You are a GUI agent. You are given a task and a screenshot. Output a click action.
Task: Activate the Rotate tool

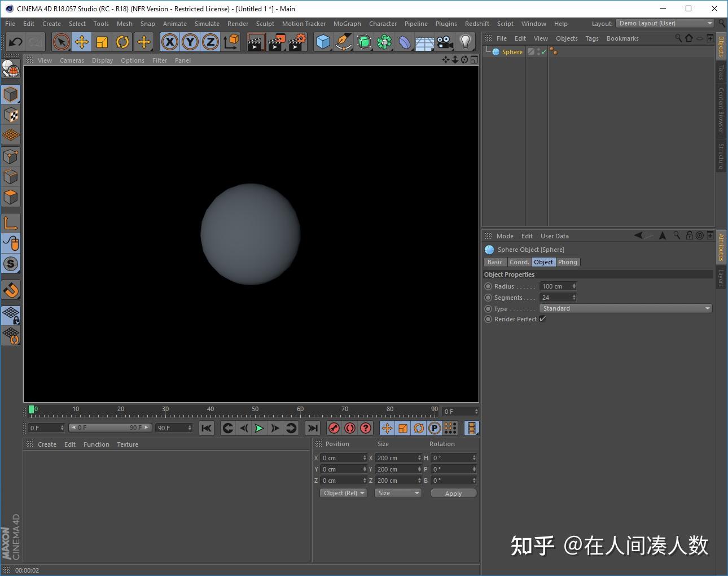[122, 42]
